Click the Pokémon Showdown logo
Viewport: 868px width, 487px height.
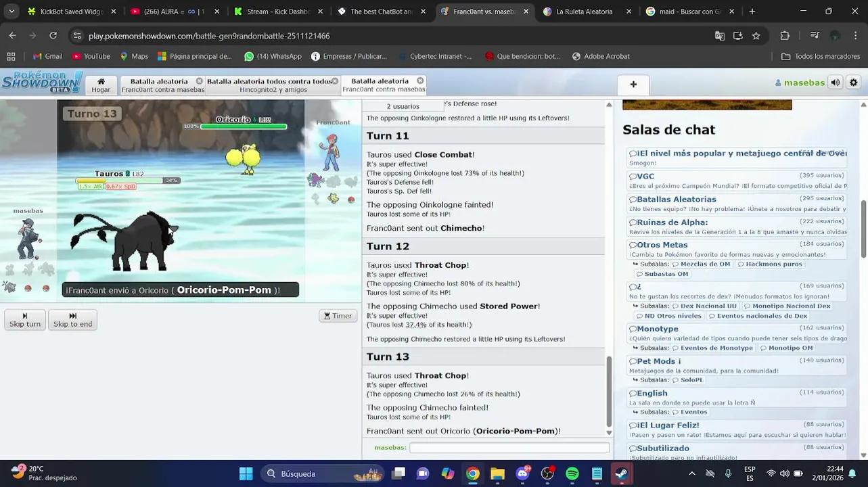click(42, 83)
